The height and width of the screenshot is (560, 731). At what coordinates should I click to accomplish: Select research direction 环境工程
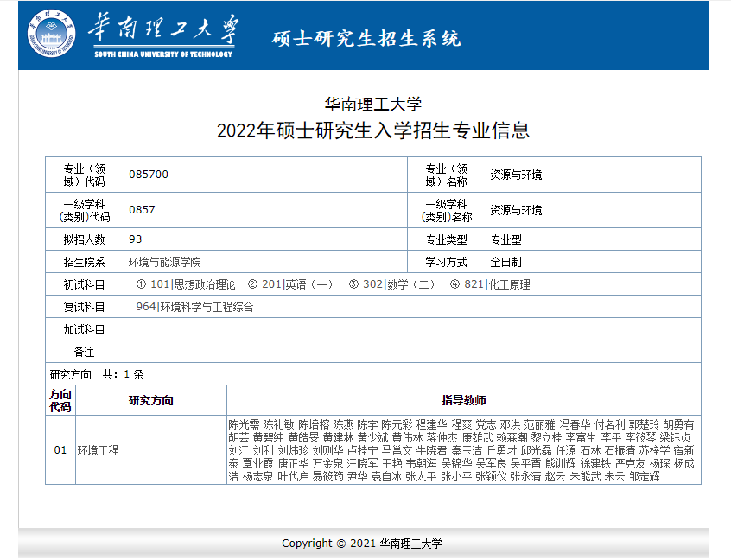point(98,450)
